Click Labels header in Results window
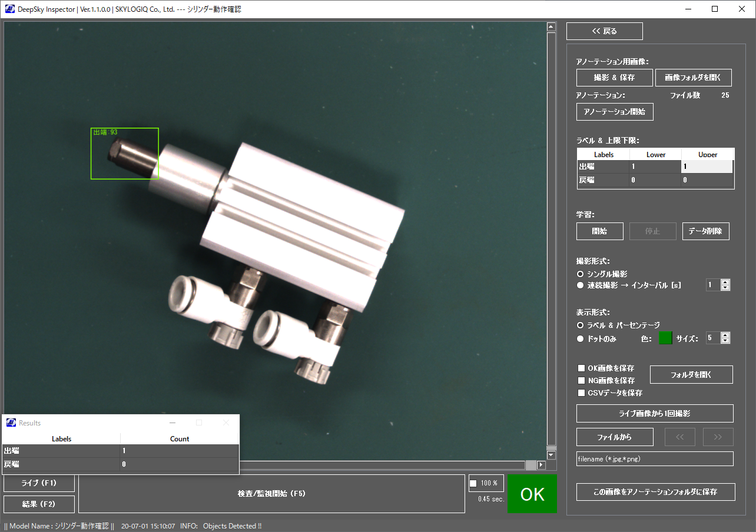This screenshot has height=532, width=756. tap(62, 438)
